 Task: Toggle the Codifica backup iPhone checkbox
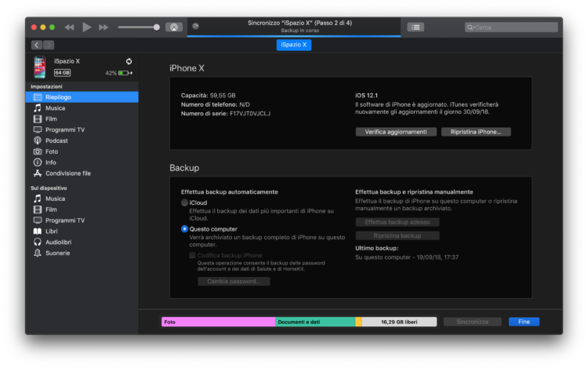[192, 255]
